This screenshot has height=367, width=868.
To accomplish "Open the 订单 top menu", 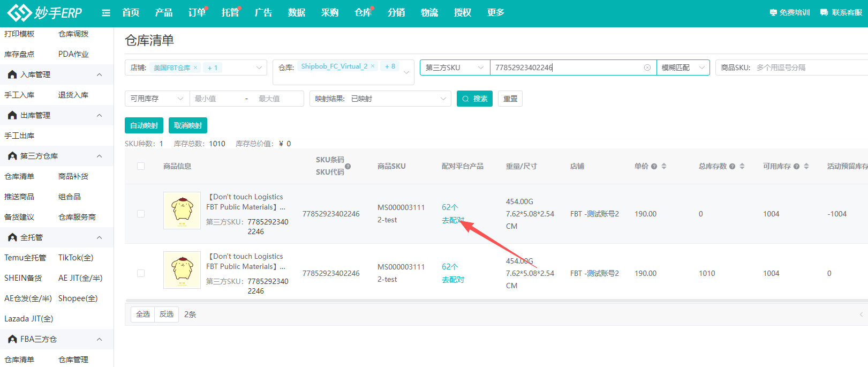I will [x=197, y=13].
